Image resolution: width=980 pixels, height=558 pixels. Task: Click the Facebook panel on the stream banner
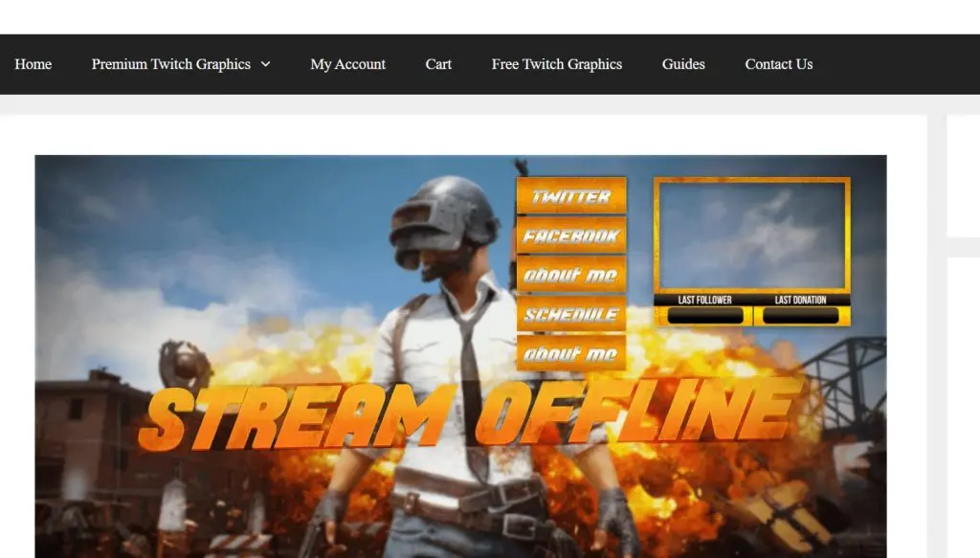571,236
